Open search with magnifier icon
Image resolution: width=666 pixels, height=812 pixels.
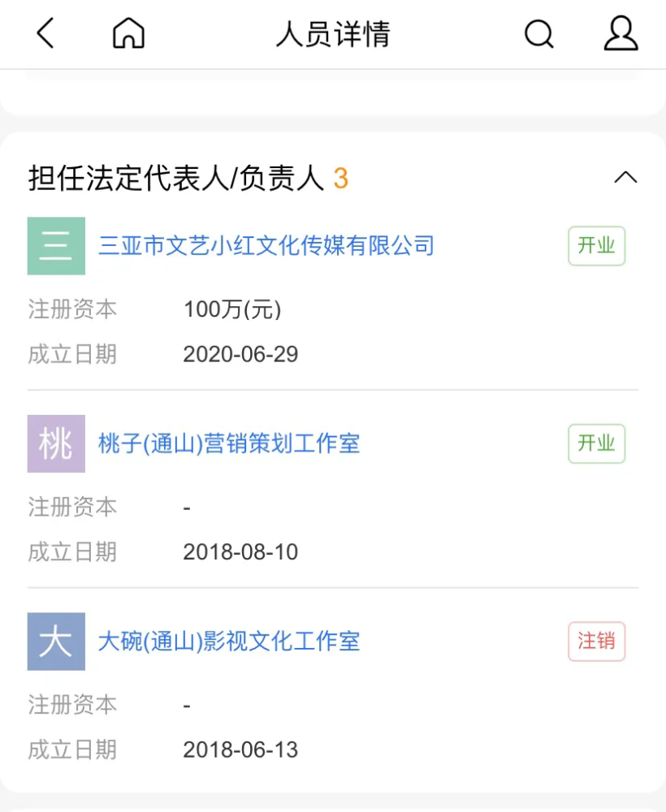pos(539,34)
